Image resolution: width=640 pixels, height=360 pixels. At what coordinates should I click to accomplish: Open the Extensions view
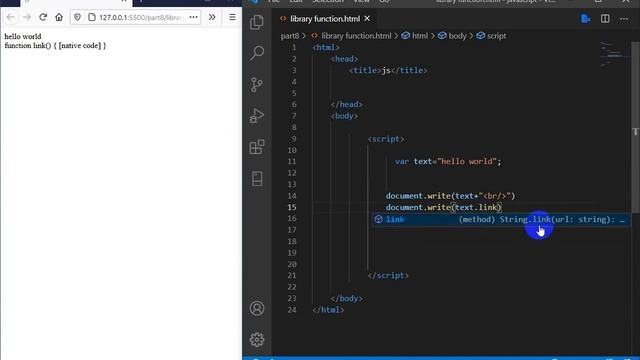click(257, 147)
